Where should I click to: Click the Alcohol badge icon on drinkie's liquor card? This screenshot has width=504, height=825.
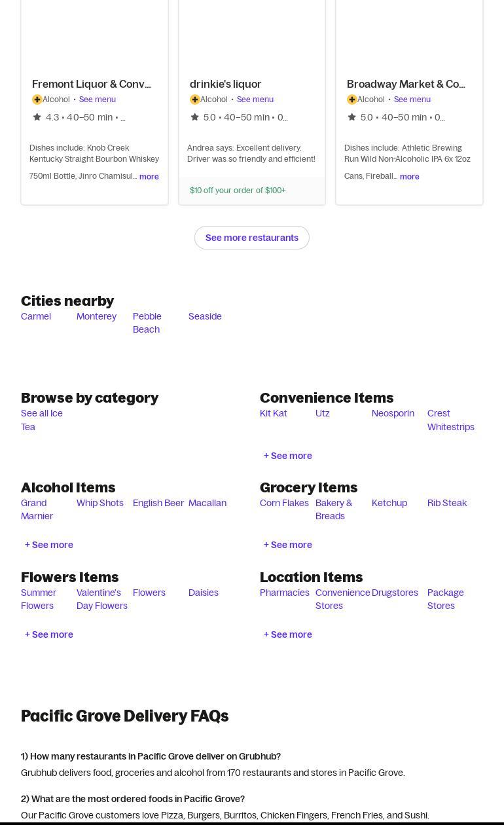tap(195, 99)
